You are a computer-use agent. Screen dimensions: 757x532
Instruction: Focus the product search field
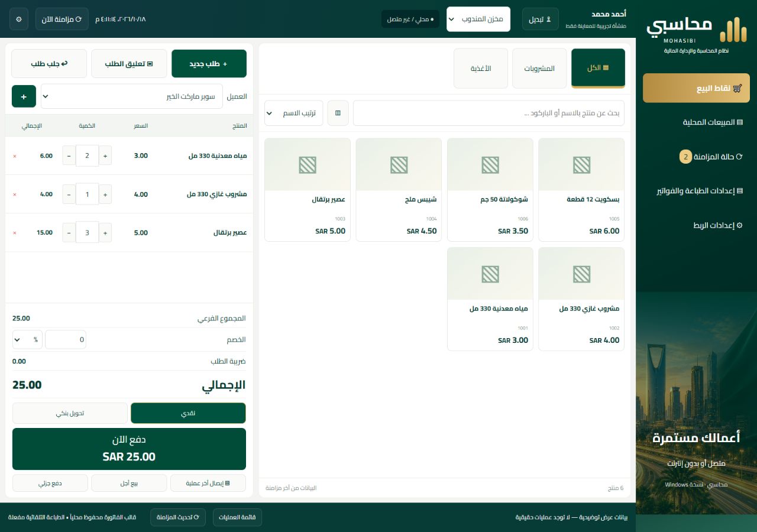(489, 113)
